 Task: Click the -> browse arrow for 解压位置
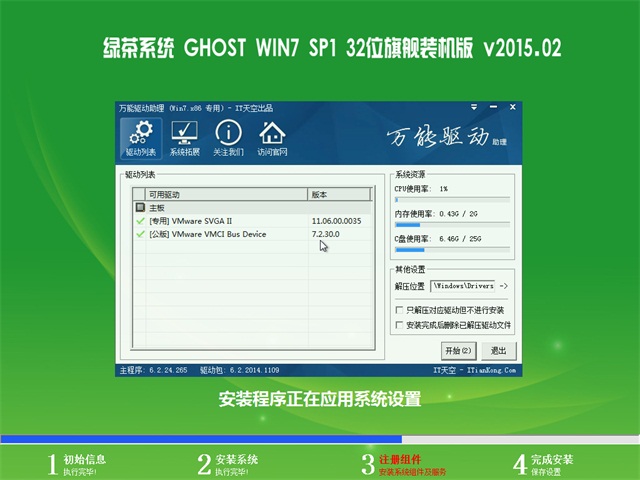503,287
